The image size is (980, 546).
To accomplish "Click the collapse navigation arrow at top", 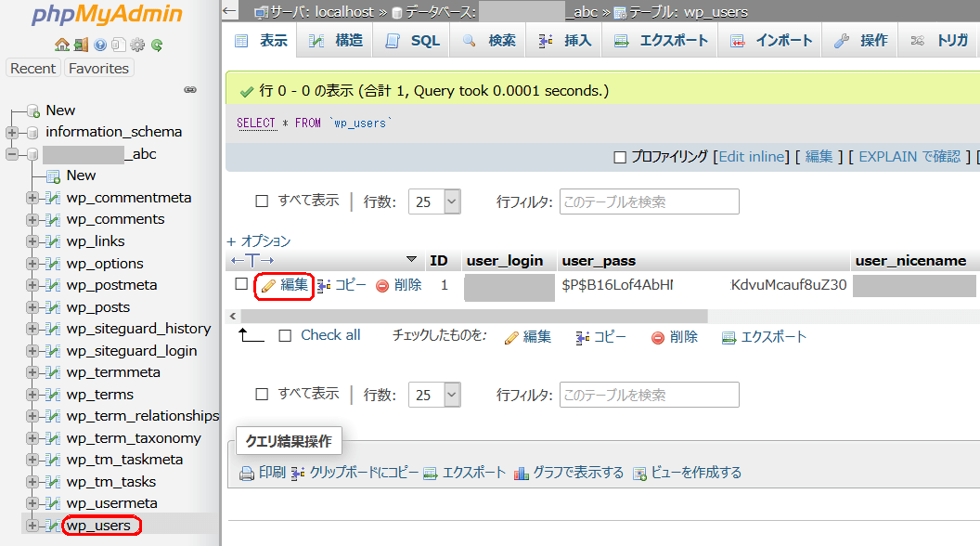I will (x=230, y=10).
